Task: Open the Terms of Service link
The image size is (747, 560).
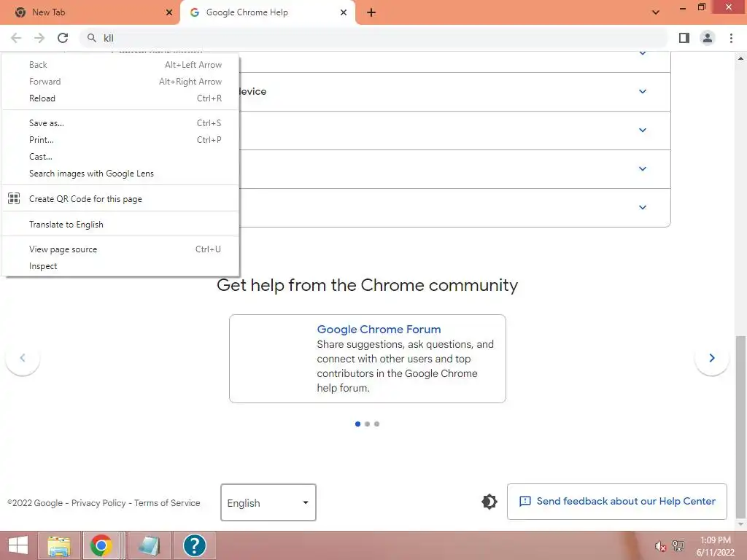Action: pos(167,503)
